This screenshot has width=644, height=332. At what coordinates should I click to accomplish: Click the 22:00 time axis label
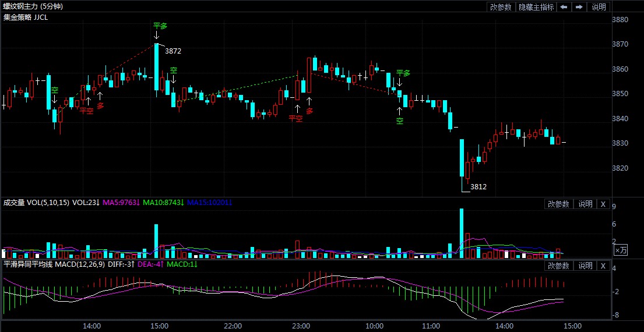pyautogui.click(x=233, y=326)
